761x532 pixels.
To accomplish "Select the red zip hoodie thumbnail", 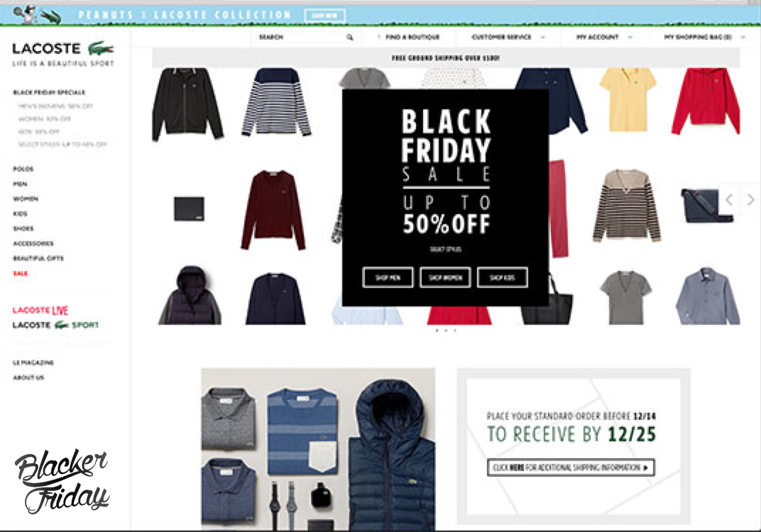I will click(706, 101).
